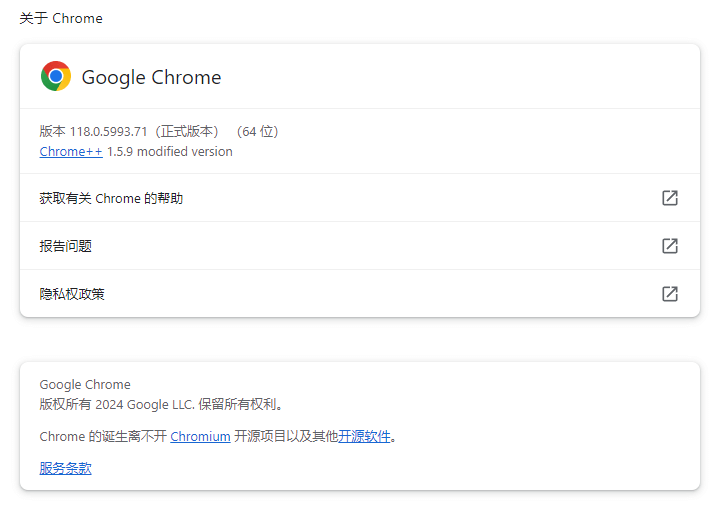Open the 服务条款 link
The width and height of the screenshot is (718, 509).
click(65, 468)
